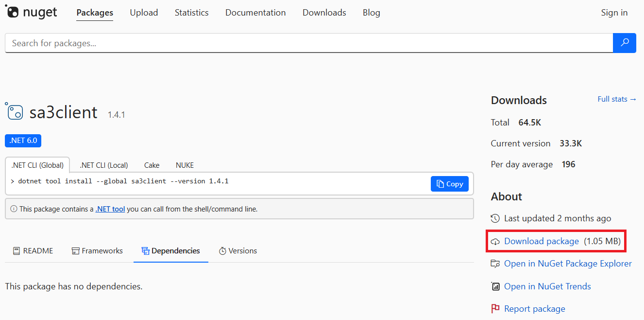Open the Blog page
The height and width of the screenshot is (320, 644).
click(371, 13)
